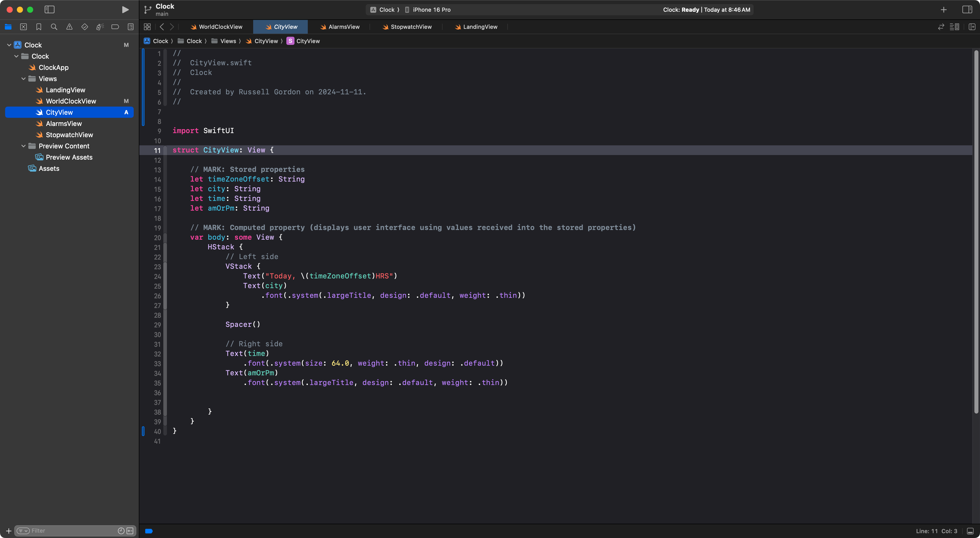Open the Report navigator icon
Screen dimensions: 980x538
click(x=130, y=27)
